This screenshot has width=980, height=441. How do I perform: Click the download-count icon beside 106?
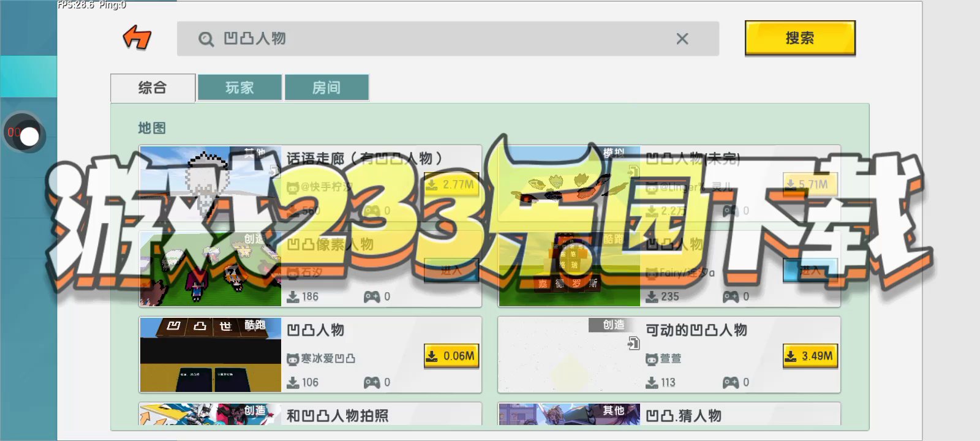point(293,383)
